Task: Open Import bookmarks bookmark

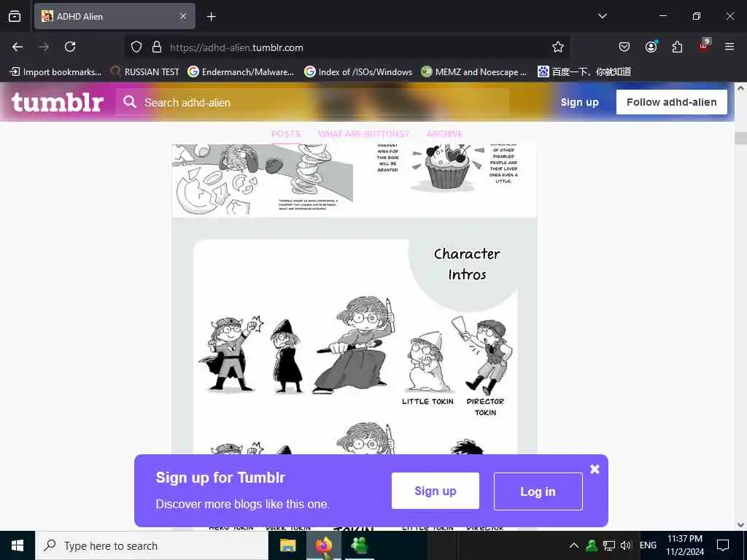Action: pos(55,72)
